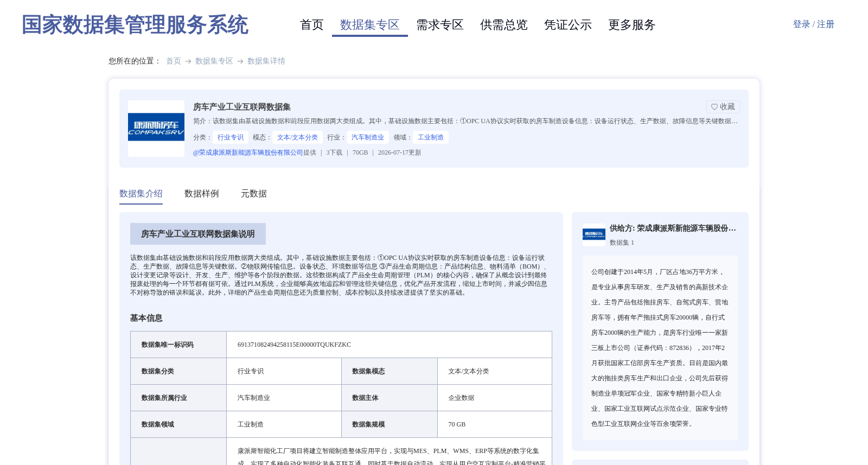Click 数据集唯一标识码 table header cell
Image resolution: width=868 pixels, height=465 pixels.
[x=178, y=345]
